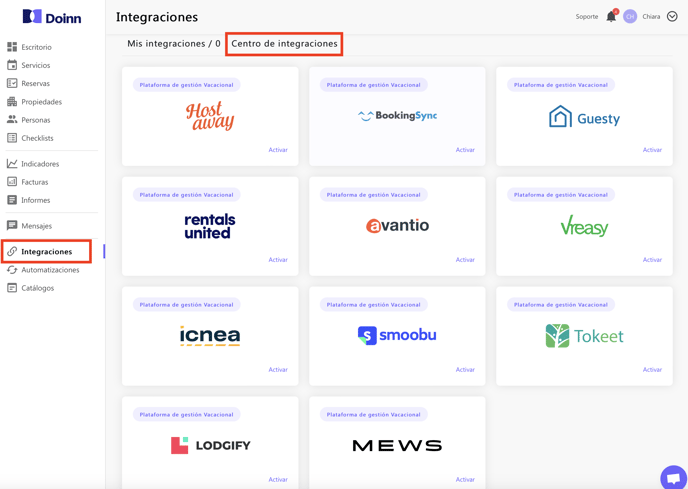This screenshot has width=688, height=489.
Task: Go to Propiedades menu item
Action: (42, 102)
